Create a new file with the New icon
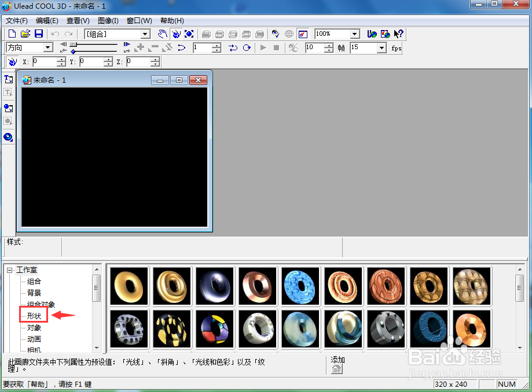 point(12,34)
